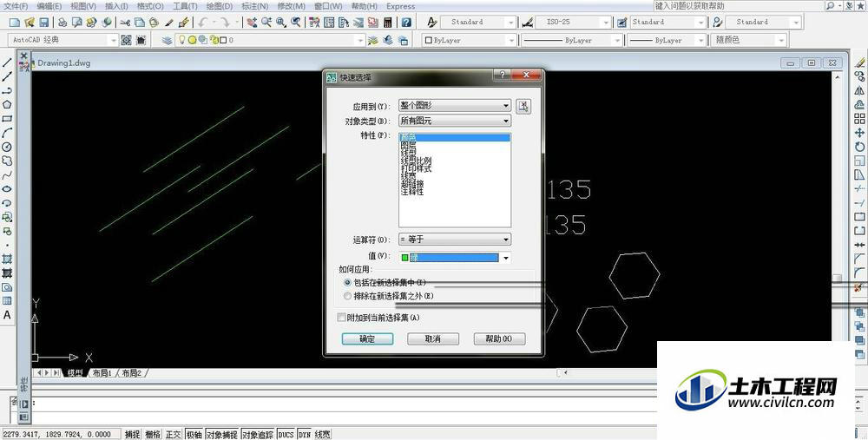
Task: Switch to the 布局2 layout tab
Action: point(132,373)
